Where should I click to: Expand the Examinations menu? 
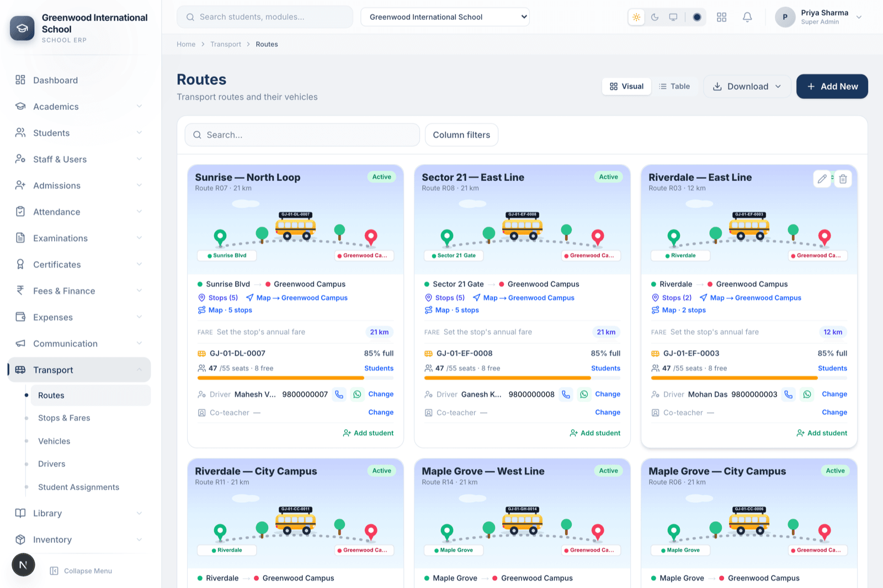[79, 238]
